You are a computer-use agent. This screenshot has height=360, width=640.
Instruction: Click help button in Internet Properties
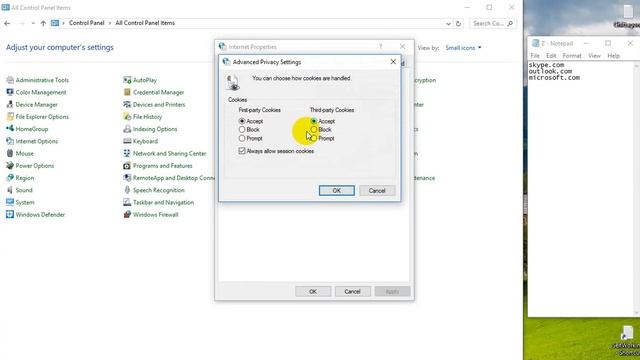point(380,47)
